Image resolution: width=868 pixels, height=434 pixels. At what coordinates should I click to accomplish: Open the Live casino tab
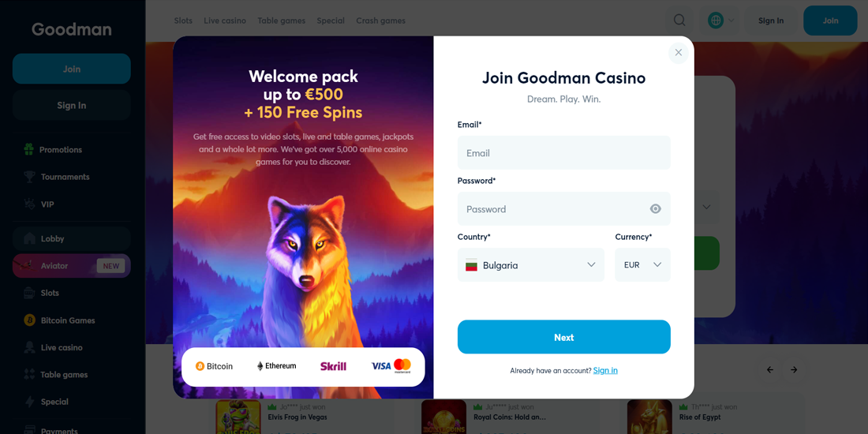[x=225, y=21]
